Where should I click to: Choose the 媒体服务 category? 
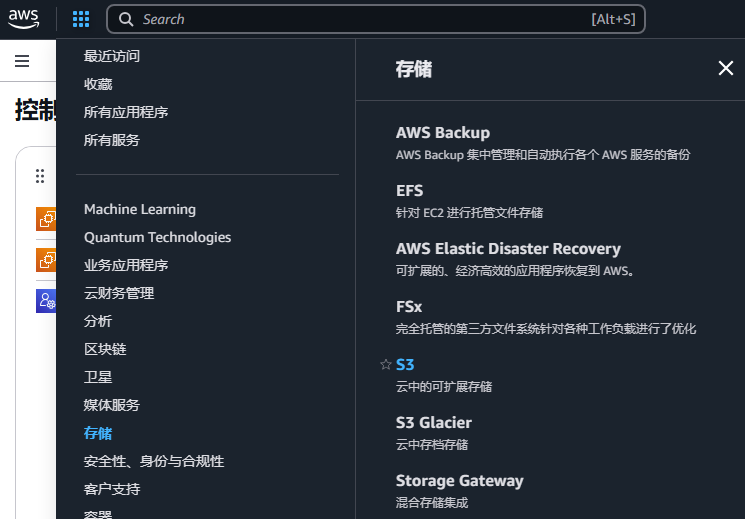point(112,405)
